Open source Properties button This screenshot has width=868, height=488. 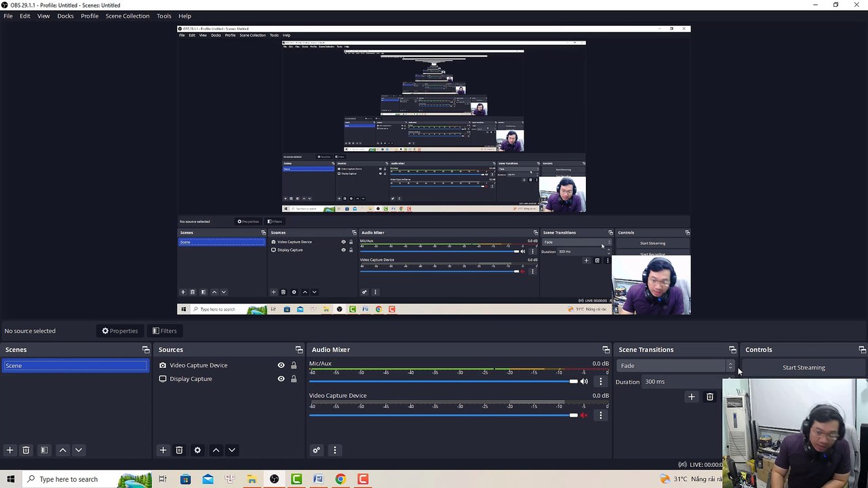pyautogui.click(x=120, y=331)
